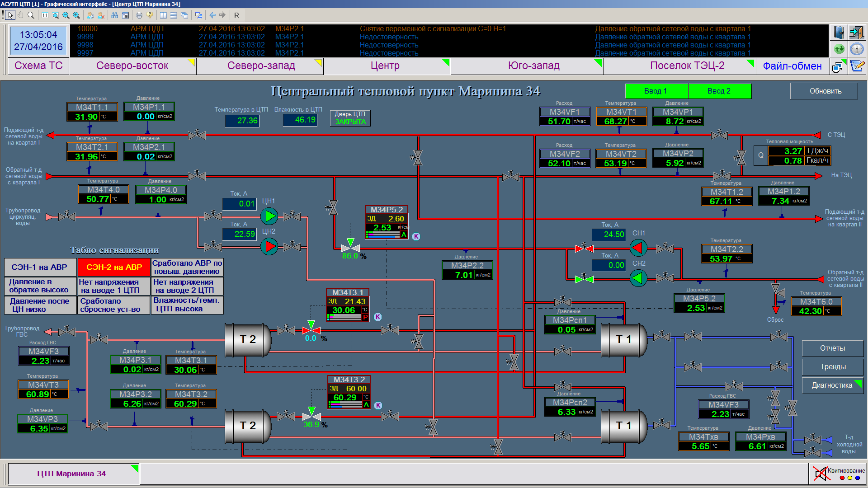
Task: Toggle circulation pump ЦН1
Action: click(x=269, y=216)
